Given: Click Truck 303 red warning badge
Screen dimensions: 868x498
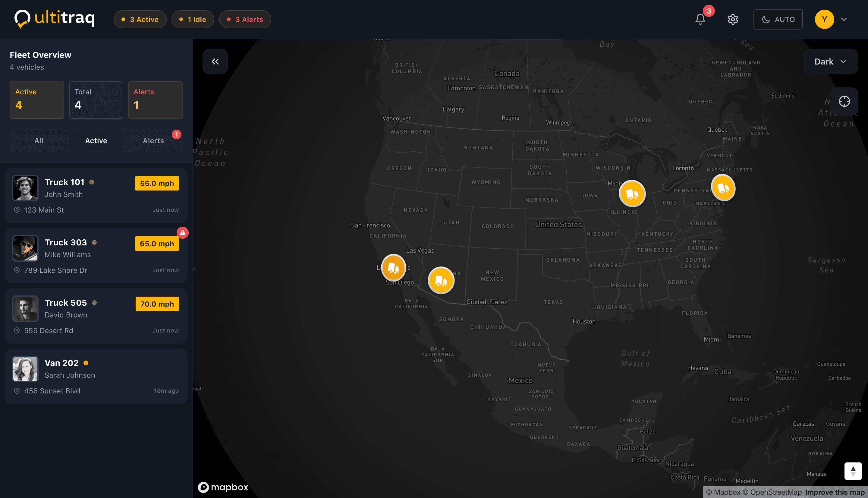Looking at the screenshot, I should coord(183,233).
